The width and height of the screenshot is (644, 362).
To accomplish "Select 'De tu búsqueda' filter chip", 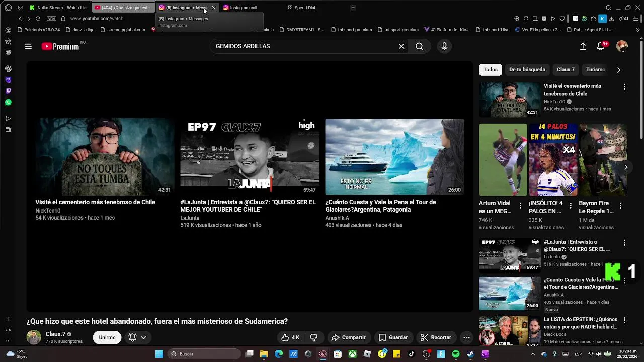I will [x=527, y=70].
